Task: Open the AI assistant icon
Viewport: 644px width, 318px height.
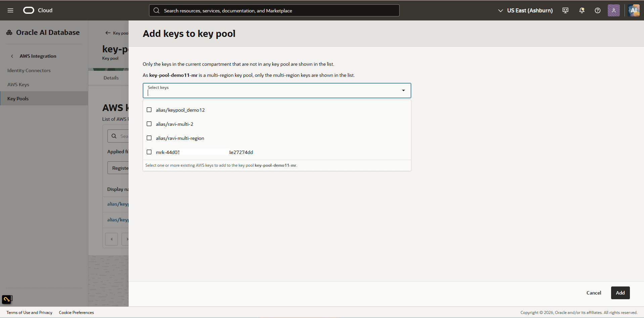Action: [634, 10]
